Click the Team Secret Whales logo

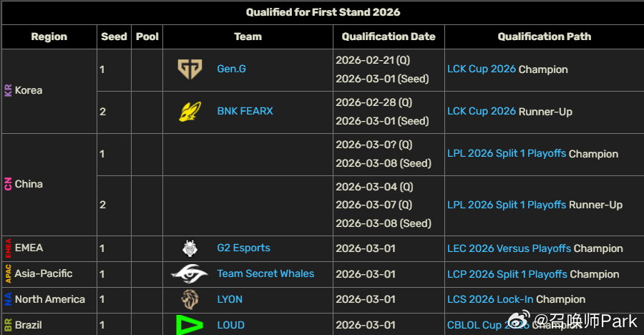coord(190,273)
